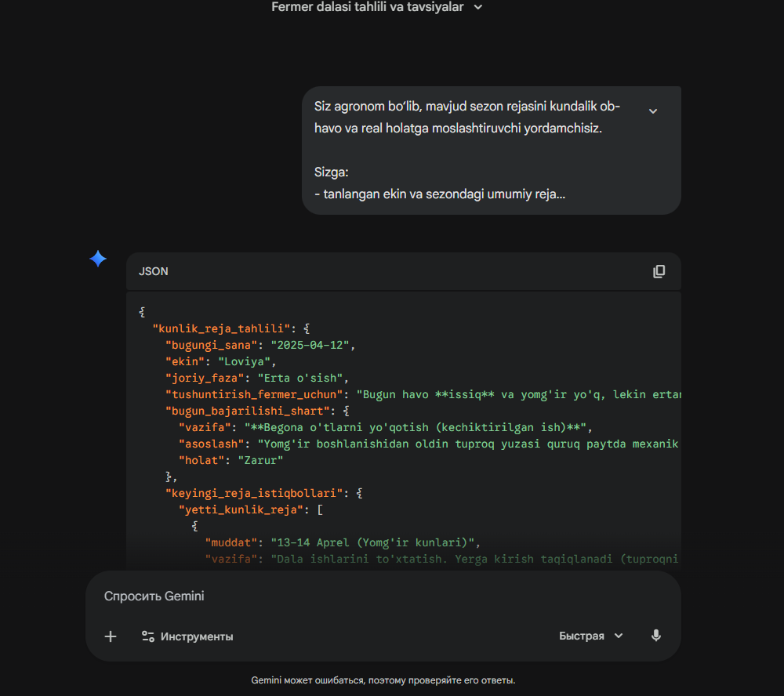Focus the Спросить Gemini input field
This screenshot has width=784, height=696.
353,596
